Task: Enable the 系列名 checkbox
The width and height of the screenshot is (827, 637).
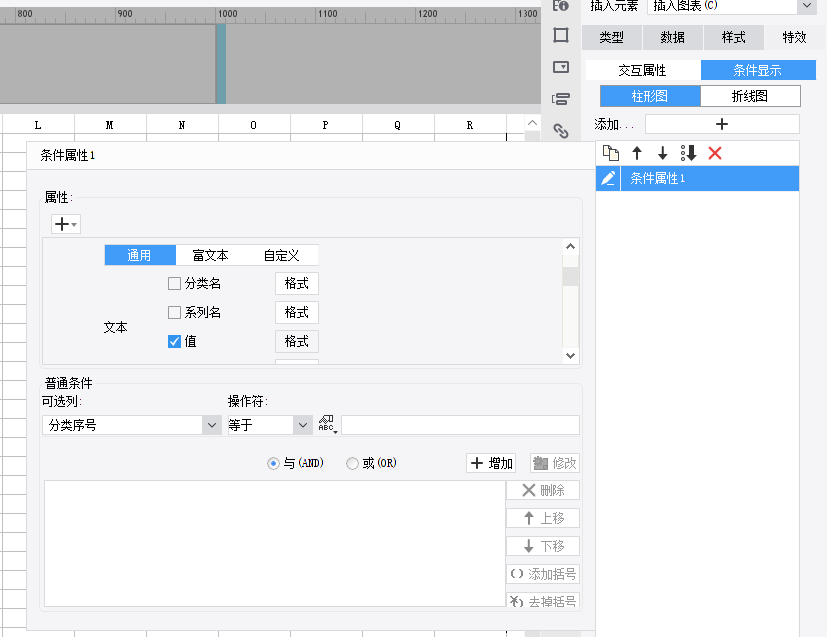Action: point(174,313)
